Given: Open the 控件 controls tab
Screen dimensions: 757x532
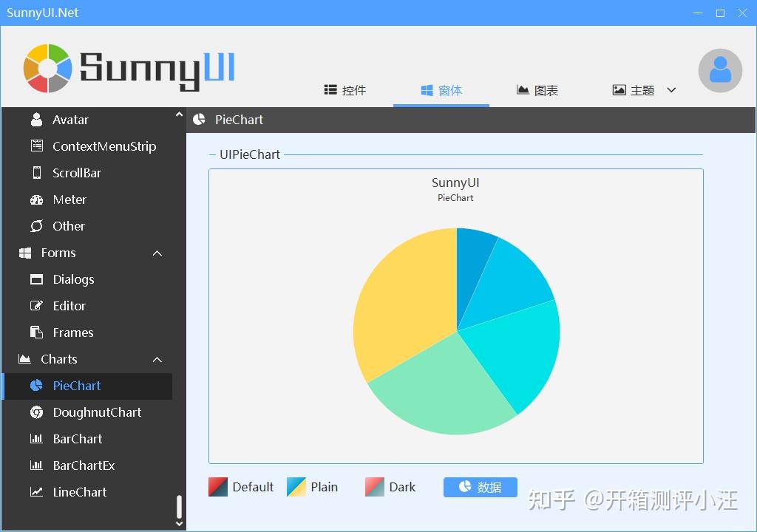Looking at the screenshot, I should click(345, 90).
